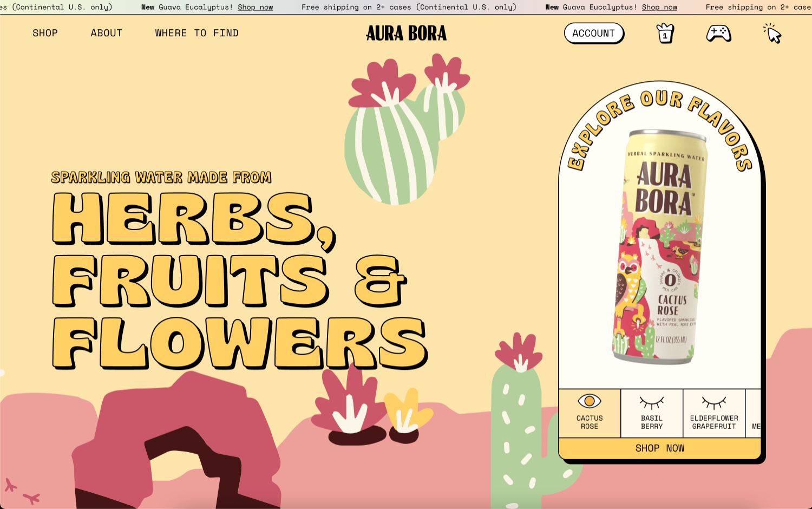Click the left Guava Eucalyptus Shop now link
This screenshot has height=509, width=812.
(255, 7)
